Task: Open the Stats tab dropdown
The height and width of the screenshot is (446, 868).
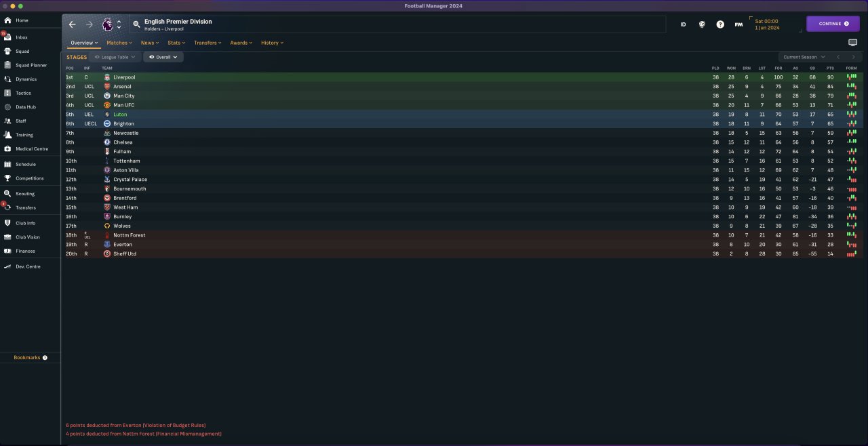Action: pos(176,43)
